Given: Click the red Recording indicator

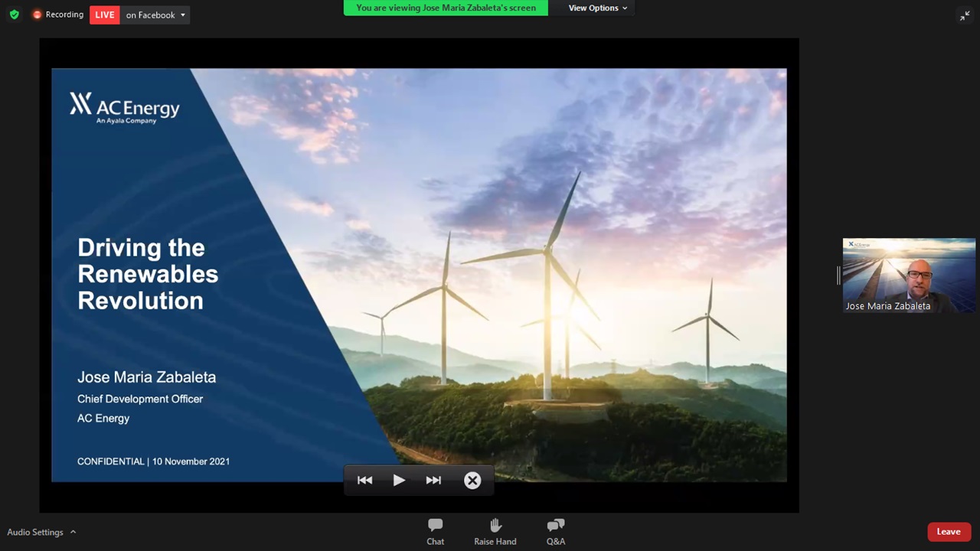Looking at the screenshot, I should click(57, 15).
